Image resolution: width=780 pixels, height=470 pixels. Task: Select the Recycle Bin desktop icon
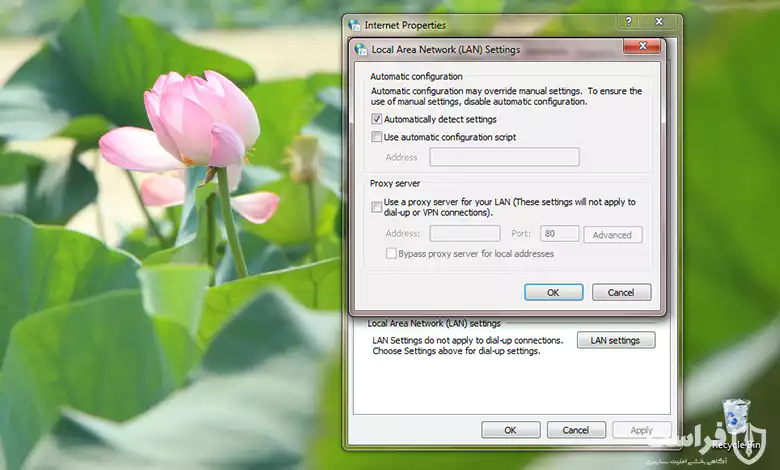coord(736,424)
